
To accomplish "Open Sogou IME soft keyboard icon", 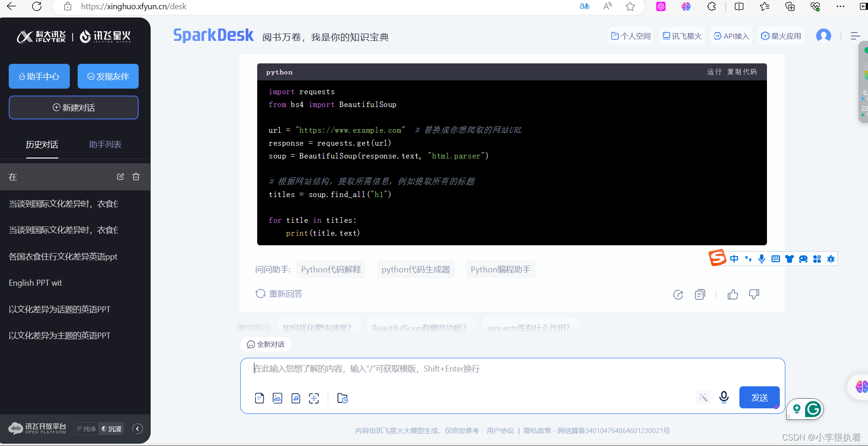I will pyautogui.click(x=776, y=259).
